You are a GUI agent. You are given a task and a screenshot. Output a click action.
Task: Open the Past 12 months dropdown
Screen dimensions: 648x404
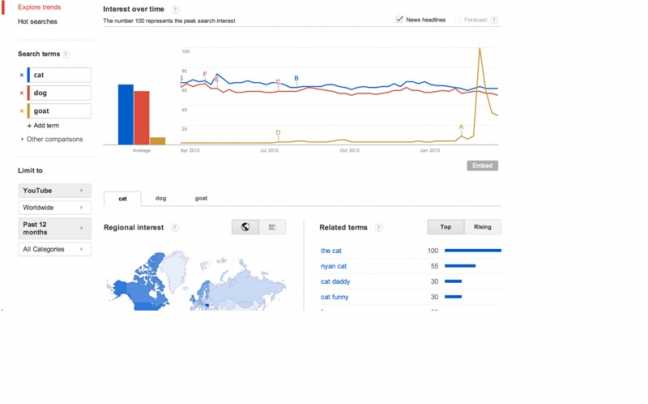[x=55, y=228]
